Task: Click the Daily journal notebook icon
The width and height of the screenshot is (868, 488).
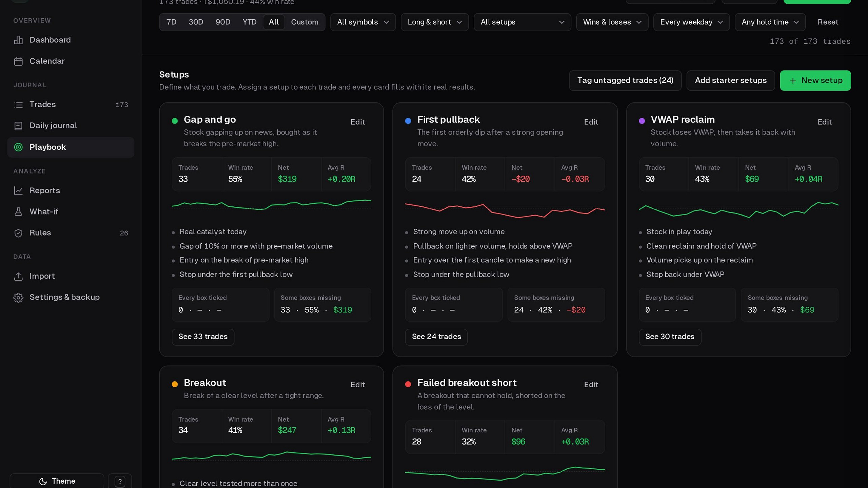Action: coord(18,126)
